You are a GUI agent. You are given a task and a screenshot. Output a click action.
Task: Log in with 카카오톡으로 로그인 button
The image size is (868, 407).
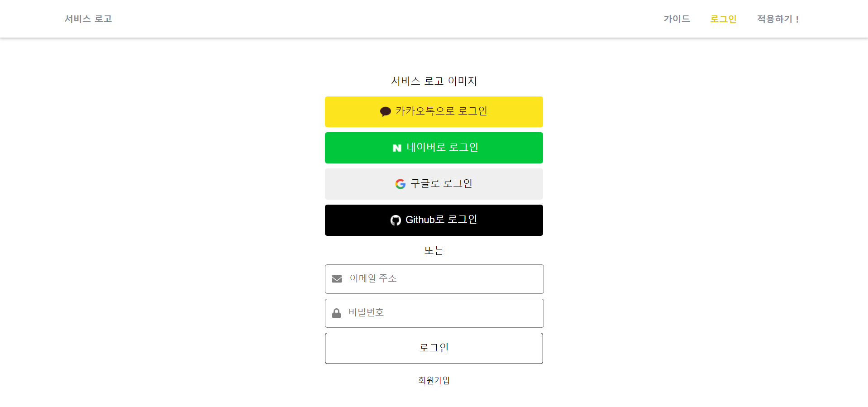434,111
